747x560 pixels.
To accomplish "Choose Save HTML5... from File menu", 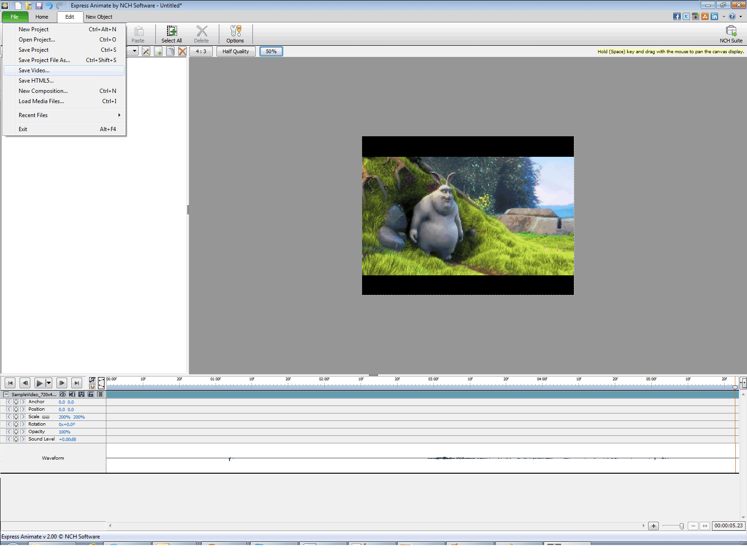I will tap(64, 81).
